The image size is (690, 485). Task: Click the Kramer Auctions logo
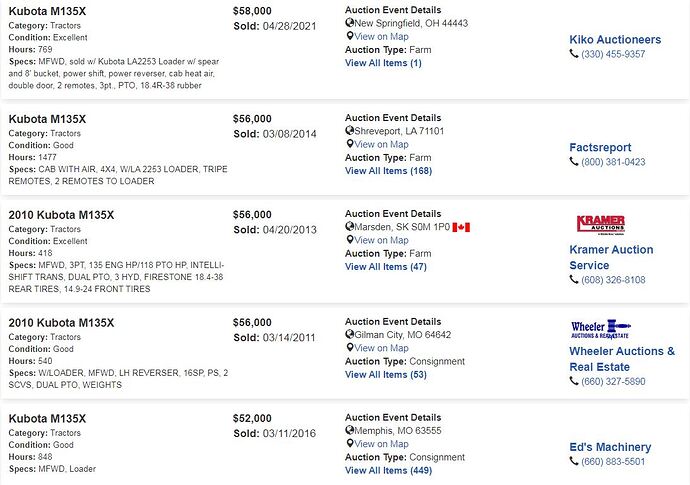tap(601, 224)
